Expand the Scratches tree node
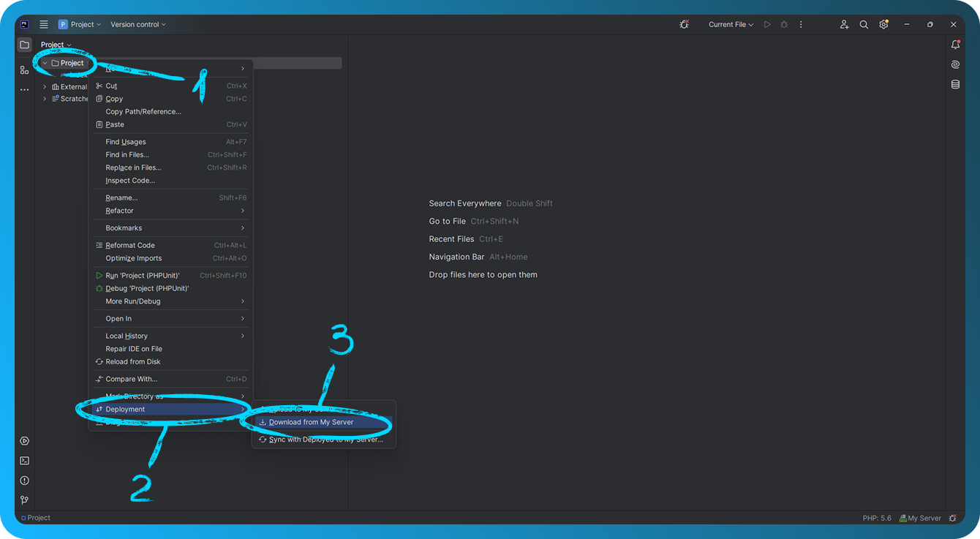Screen dimensions: 980x539 pos(45,99)
